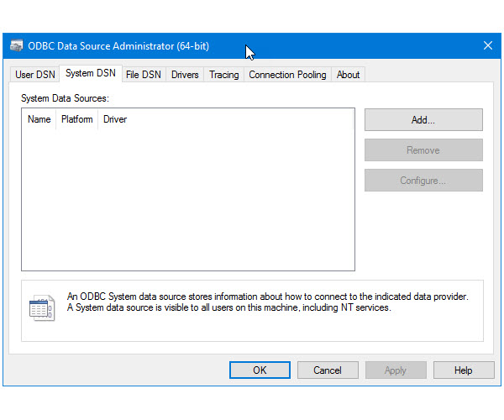Click the 'System Data Sources:' label

point(65,98)
